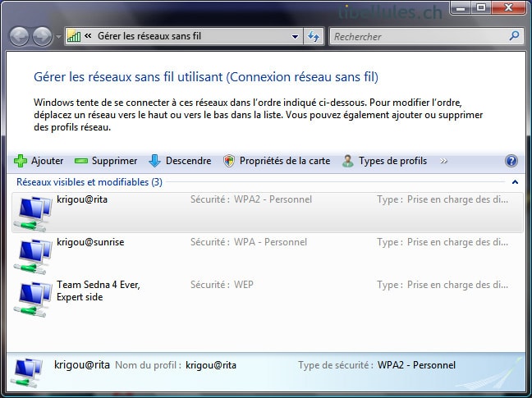Click the search magnifier icon
Screen dimensions: 532x398
(515, 35)
